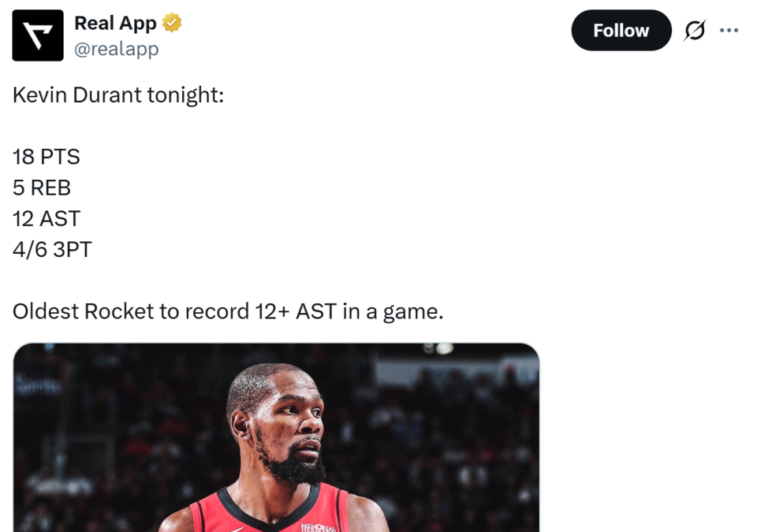Select the '4/6 3PT' stat line
The height and width of the screenshot is (532, 757).
point(52,250)
